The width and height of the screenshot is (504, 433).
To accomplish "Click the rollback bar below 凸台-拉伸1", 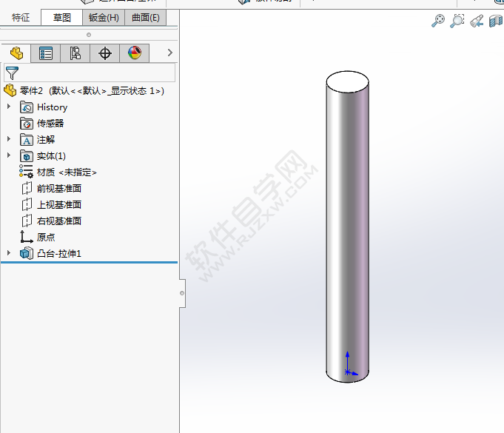I will click(89, 262).
